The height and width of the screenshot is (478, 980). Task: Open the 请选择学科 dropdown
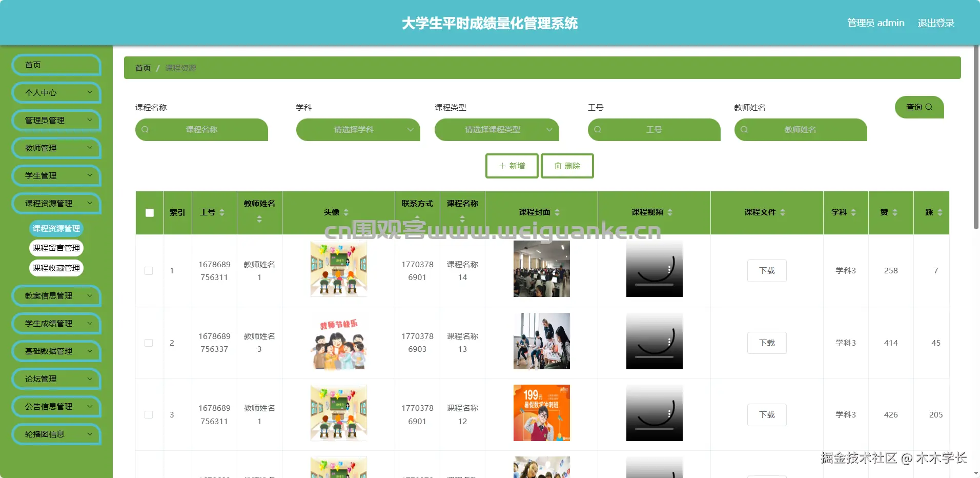(358, 130)
